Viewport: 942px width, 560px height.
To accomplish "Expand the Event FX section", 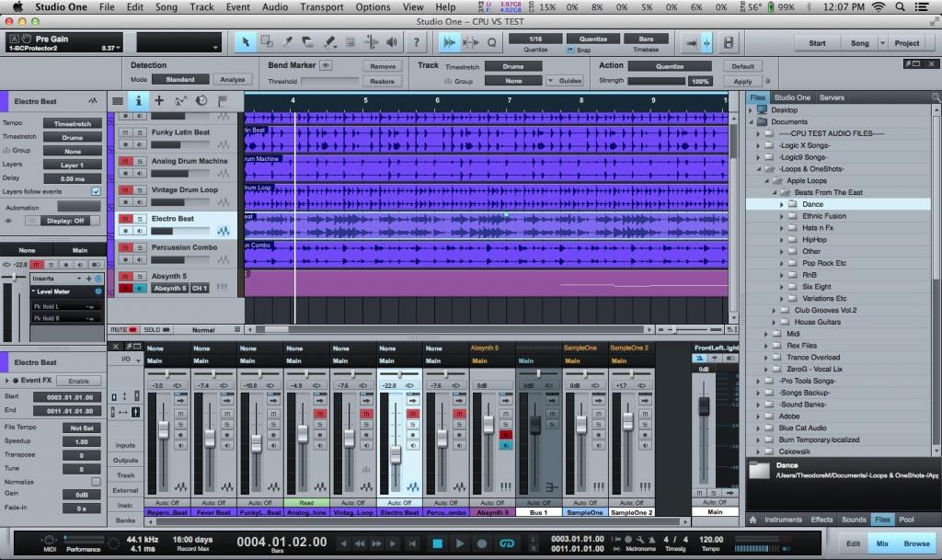I will tap(7, 381).
